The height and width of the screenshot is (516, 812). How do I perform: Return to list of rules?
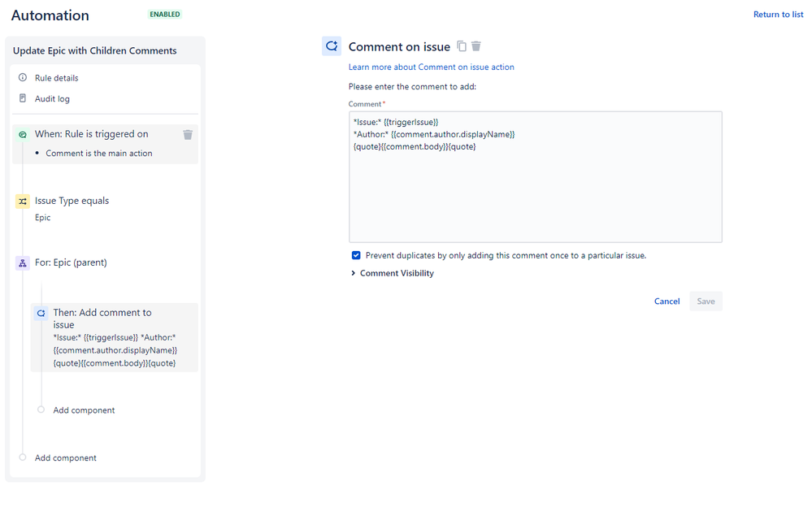tap(779, 15)
